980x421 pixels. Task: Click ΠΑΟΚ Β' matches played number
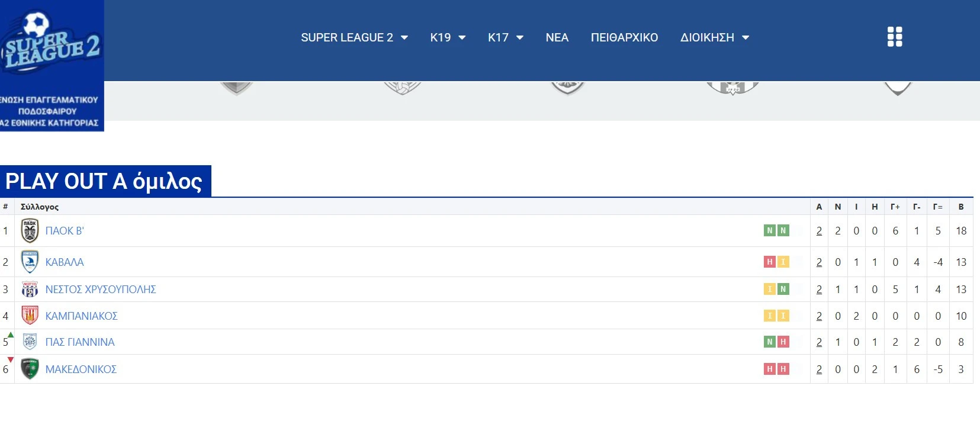click(819, 231)
